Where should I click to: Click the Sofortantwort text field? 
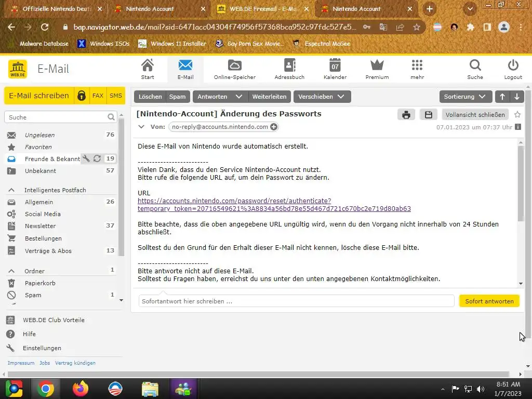pos(296,301)
